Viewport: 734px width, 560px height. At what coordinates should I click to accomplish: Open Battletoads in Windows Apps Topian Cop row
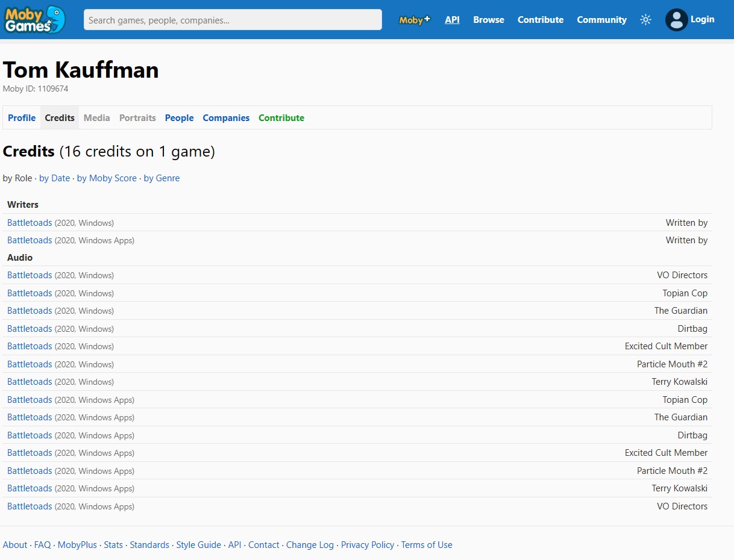coord(30,400)
